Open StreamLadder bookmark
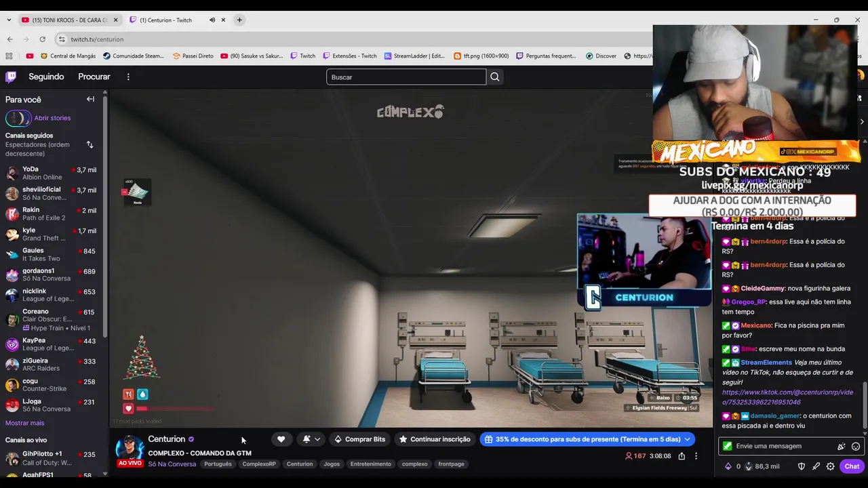This screenshot has width=868, height=488. (x=414, y=56)
